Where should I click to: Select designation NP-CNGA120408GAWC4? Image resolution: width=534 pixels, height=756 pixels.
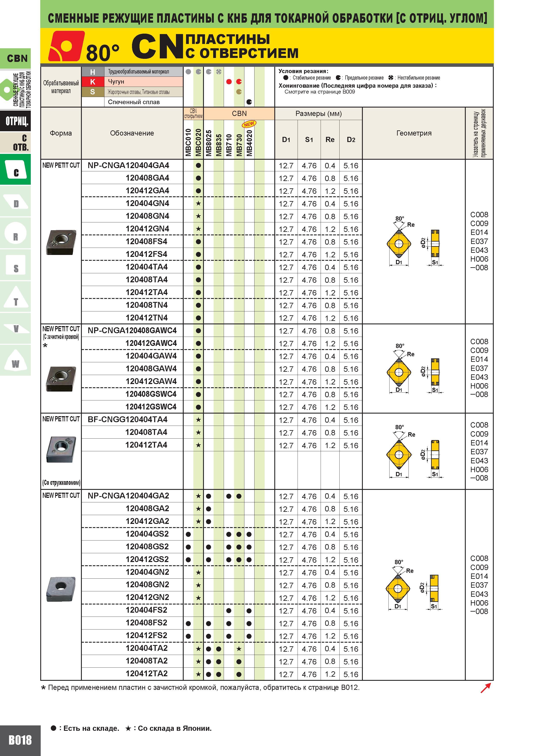tap(132, 330)
